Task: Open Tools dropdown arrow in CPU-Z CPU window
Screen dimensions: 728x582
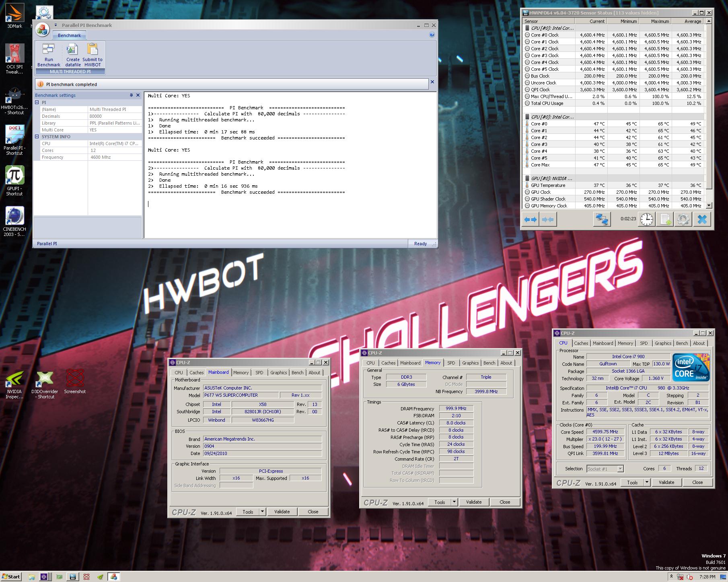Action: 647,482
